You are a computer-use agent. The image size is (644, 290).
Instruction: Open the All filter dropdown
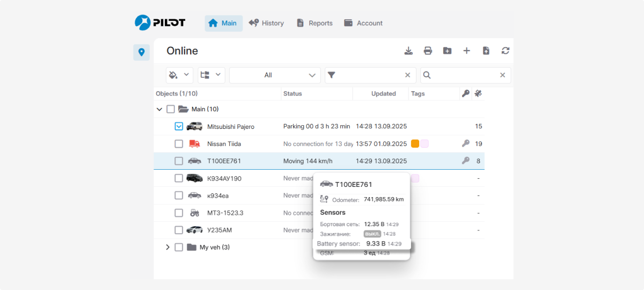275,75
